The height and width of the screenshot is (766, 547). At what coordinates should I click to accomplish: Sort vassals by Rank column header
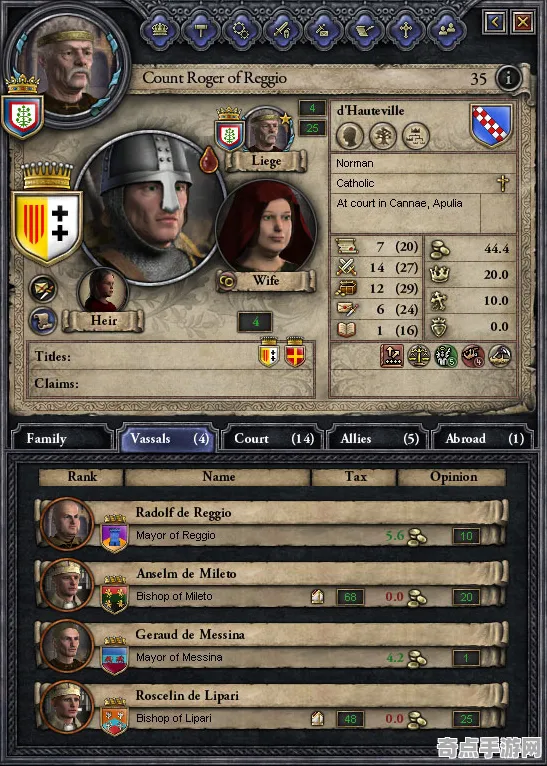pos(81,477)
